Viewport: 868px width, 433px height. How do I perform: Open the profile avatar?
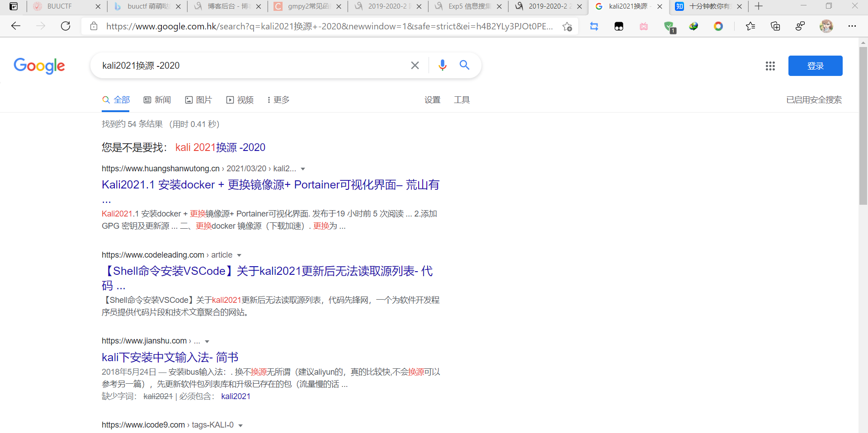pos(826,26)
